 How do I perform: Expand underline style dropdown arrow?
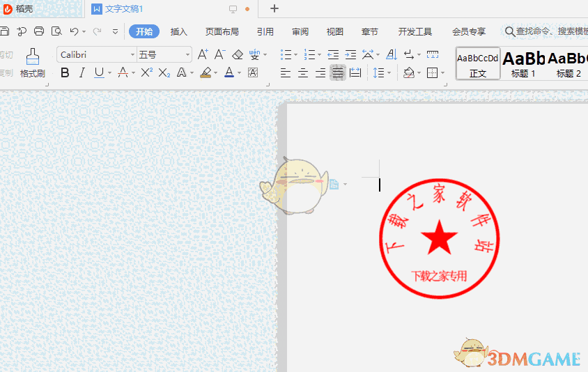click(110, 72)
